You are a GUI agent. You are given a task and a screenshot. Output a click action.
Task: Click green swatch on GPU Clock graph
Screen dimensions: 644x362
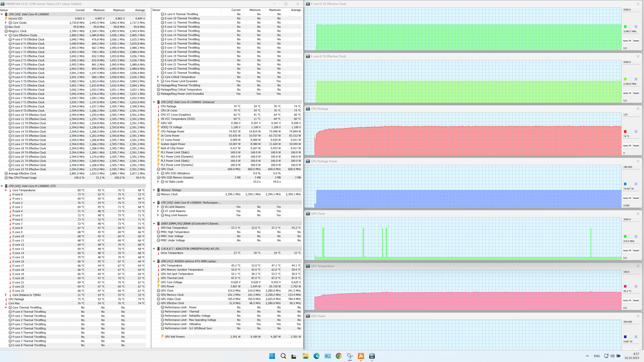click(625, 237)
